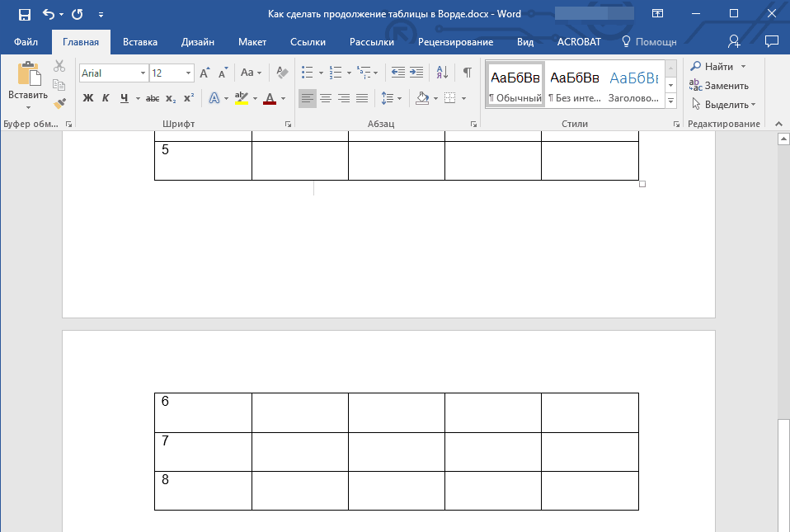
Task: Toggle italic formatting (К)
Action: point(106,98)
